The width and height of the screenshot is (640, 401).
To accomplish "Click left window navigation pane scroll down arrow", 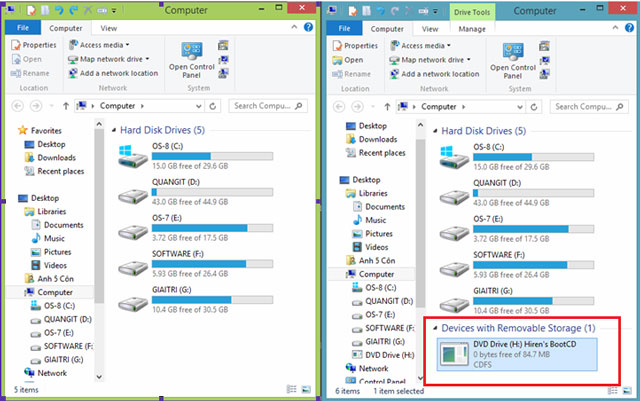I will point(99,377).
